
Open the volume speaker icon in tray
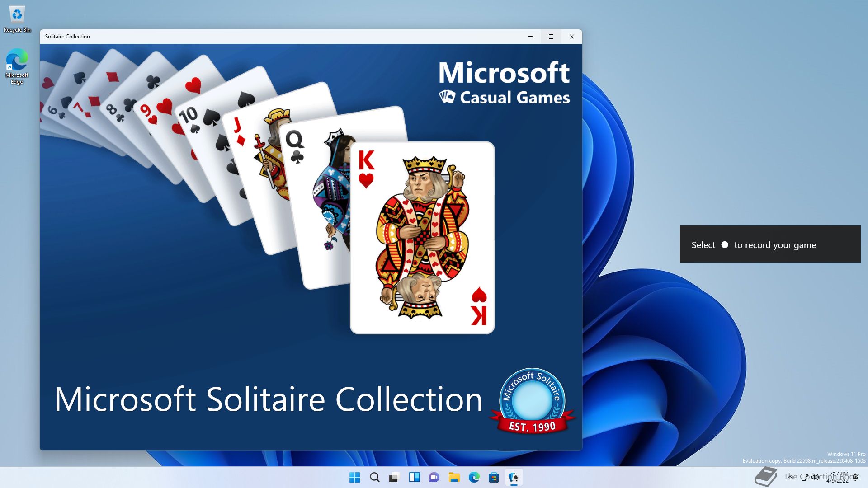coord(815,477)
